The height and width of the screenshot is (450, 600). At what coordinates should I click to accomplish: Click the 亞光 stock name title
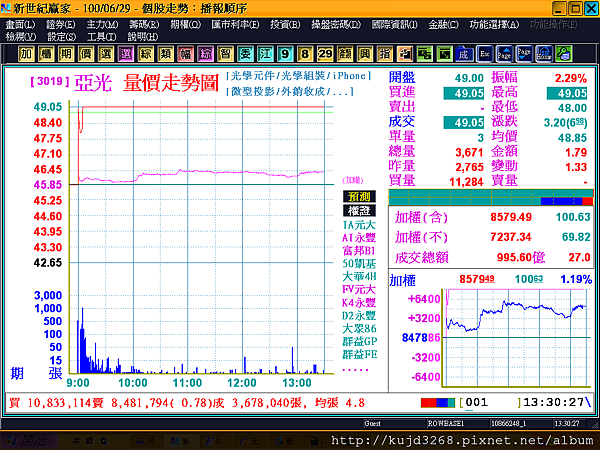click(93, 83)
